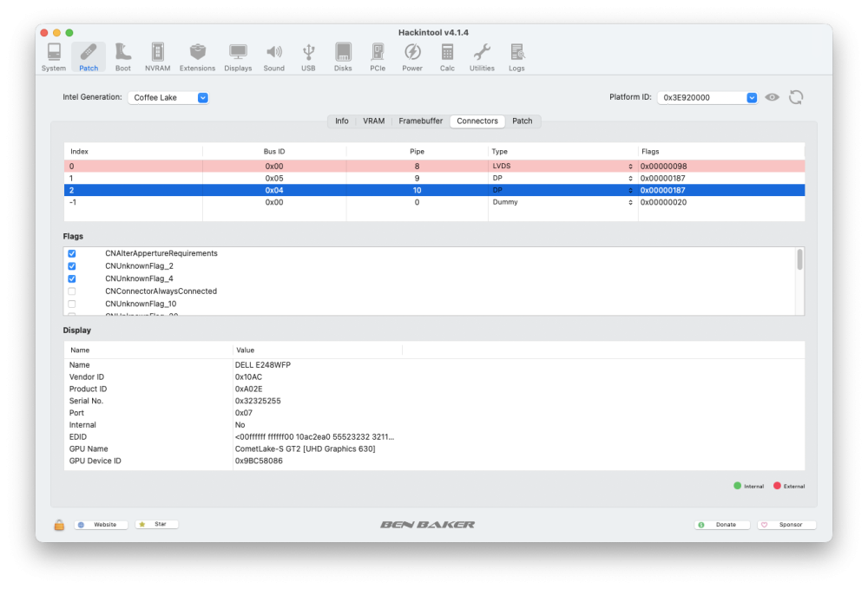Open the Intel Generation dropdown
Screen dimensions: 868x589
coord(168,97)
